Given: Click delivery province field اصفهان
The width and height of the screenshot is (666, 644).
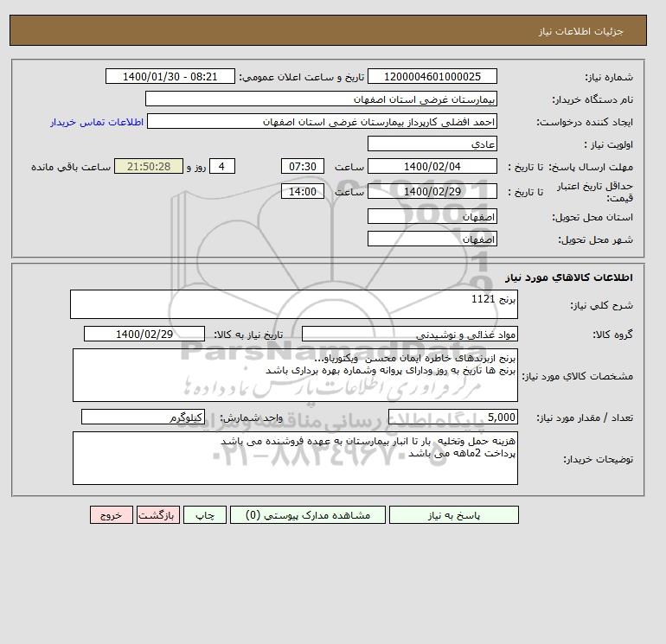Looking at the screenshot, I should click(x=432, y=216).
